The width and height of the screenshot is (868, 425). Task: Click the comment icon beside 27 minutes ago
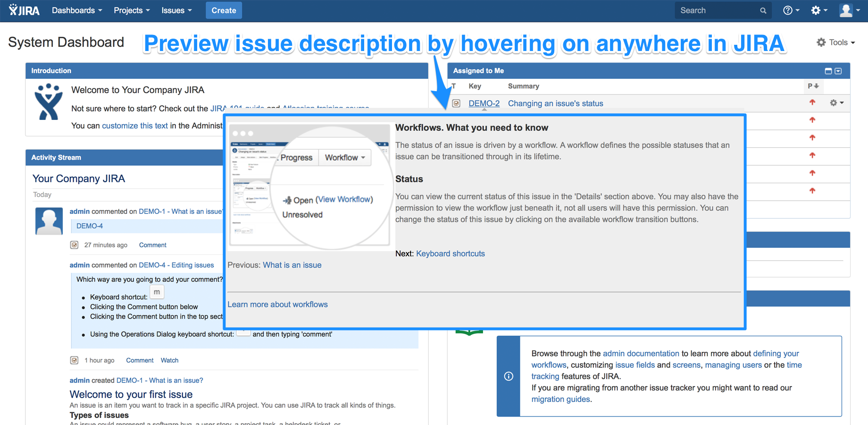(x=74, y=245)
